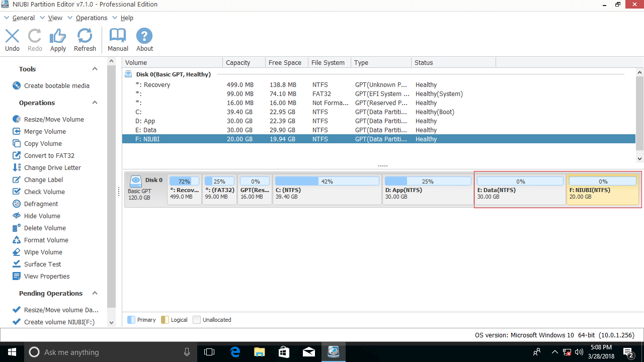Select the *: Recovery partition block
This screenshot has width=644, height=362.
pyautogui.click(x=185, y=190)
